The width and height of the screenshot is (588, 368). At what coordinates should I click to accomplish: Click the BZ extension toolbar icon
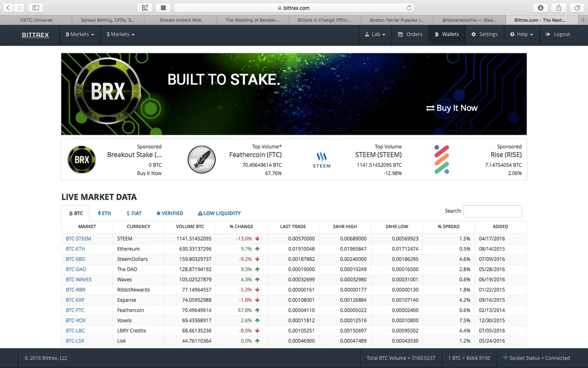tap(145, 8)
